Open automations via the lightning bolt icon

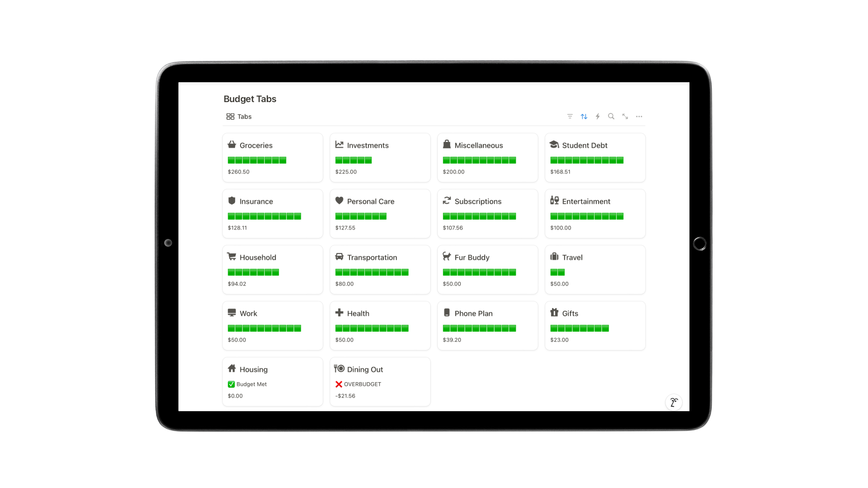pos(598,117)
